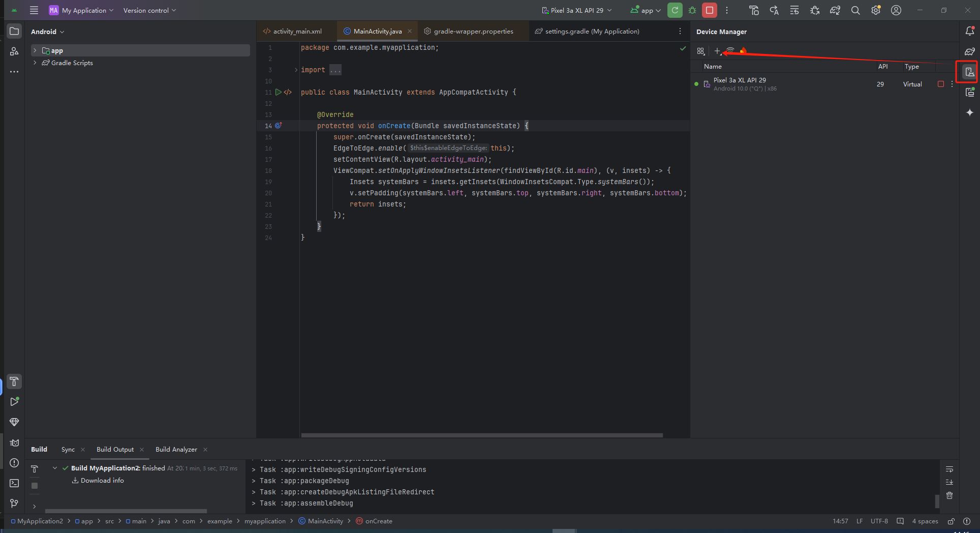Open Gemini assistant sparkle icon
This screenshot has height=533, width=980.
pyautogui.click(x=970, y=112)
